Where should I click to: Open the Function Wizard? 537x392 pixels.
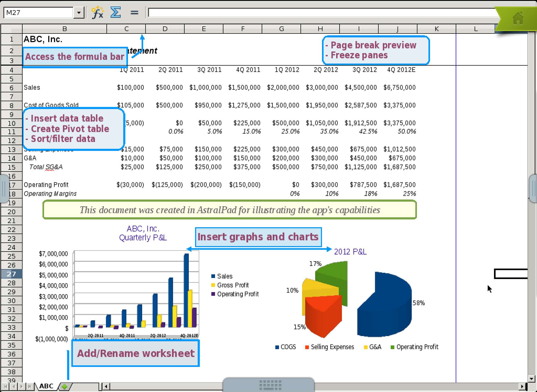pos(97,13)
